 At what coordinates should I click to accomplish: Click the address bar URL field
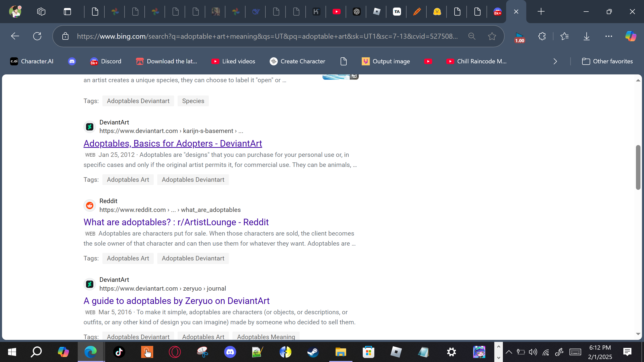click(267, 36)
